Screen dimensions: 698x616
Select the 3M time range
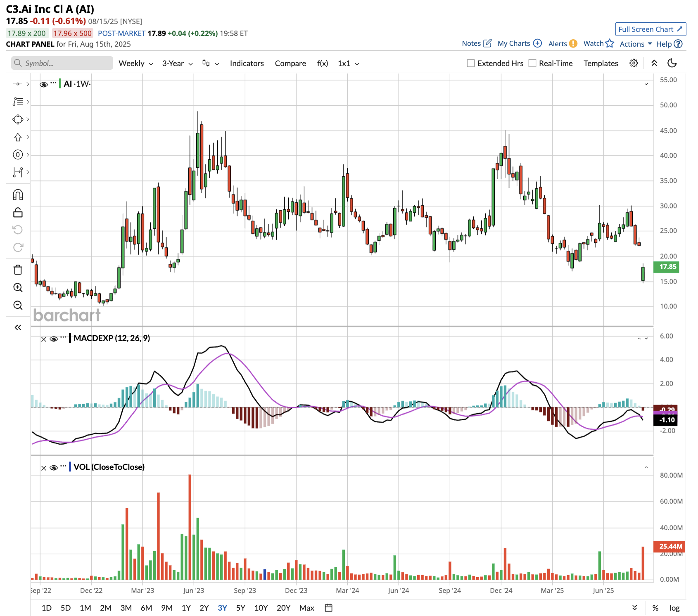[x=126, y=608]
